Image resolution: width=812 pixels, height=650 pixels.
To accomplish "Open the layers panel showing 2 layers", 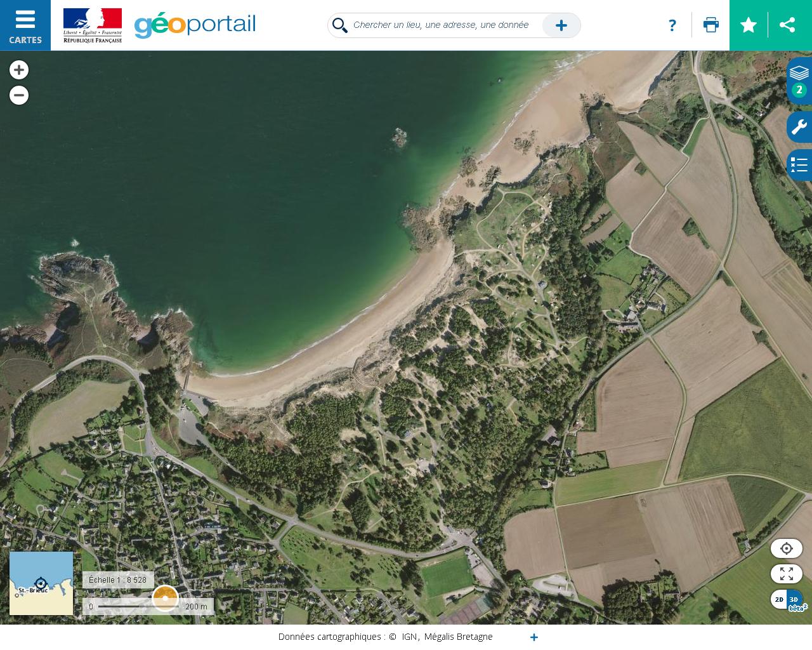I will tap(799, 80).
